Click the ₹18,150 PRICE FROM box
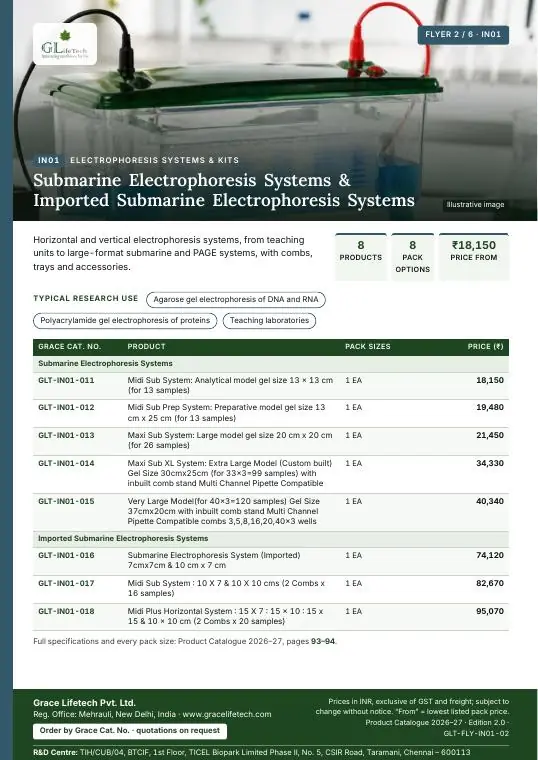This screenshot has width=538, height=760. click(474, 256)
